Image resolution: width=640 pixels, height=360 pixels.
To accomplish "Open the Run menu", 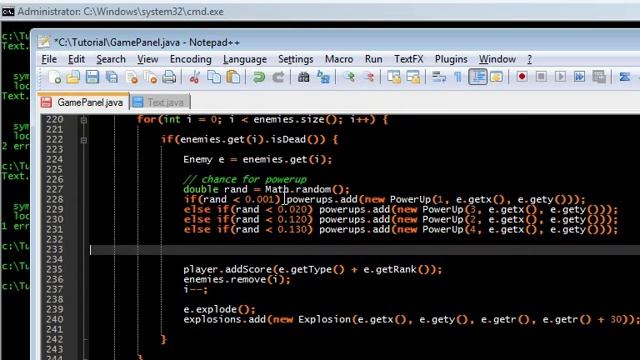I will tap(373, 59).
